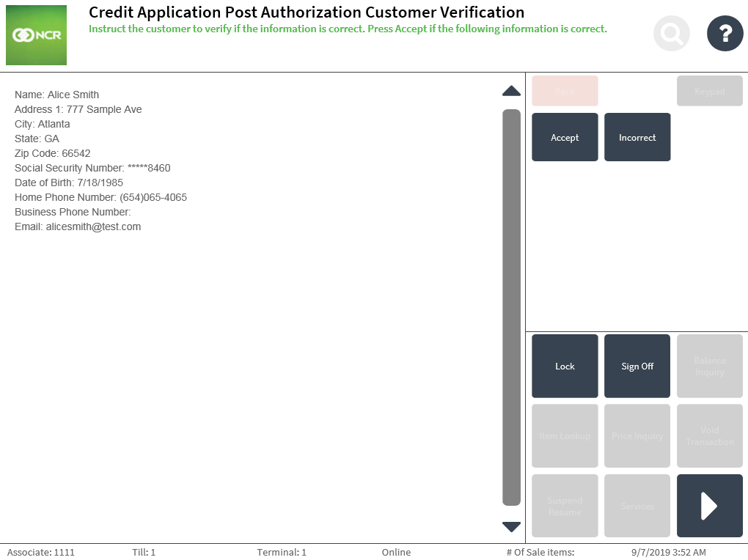This screenshot has height=560, width=748.
Task: Sign Off the associate
Action: pyautogui.click(x=637, y=366)
